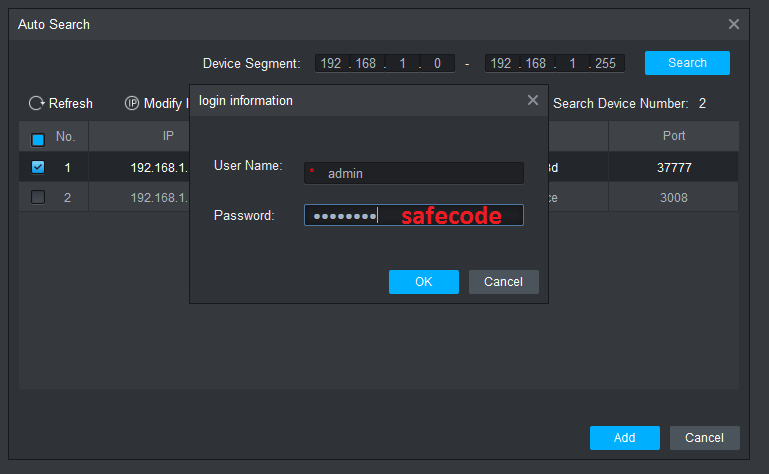Sort by the Port column header
Viewport: 769px width, 474px height.
click(x=673, y=136)
